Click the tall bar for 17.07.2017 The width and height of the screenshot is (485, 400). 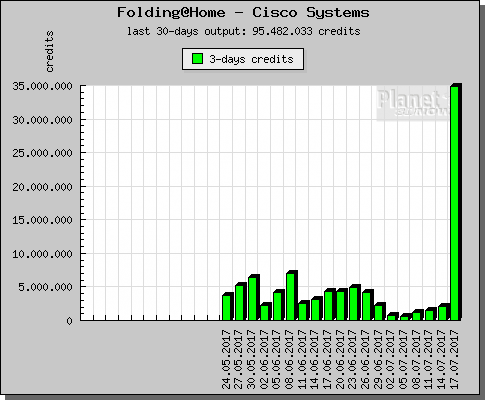tap(456, 202)
